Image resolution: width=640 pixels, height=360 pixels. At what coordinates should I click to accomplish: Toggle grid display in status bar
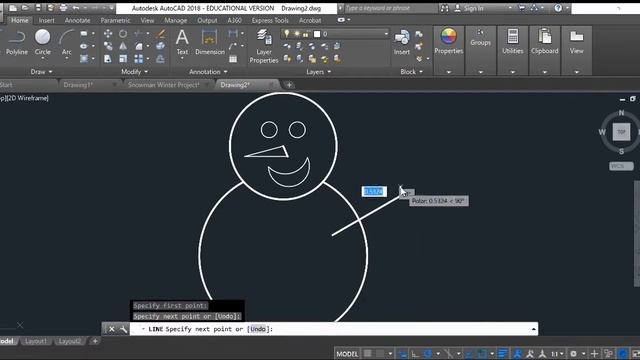click(x=368, y=353)
